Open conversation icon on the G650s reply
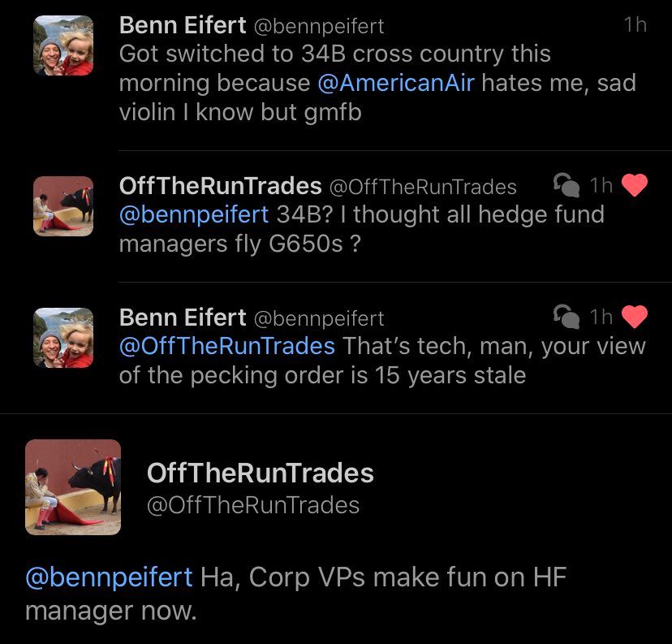The image size is (672, 644). point(565,186)
